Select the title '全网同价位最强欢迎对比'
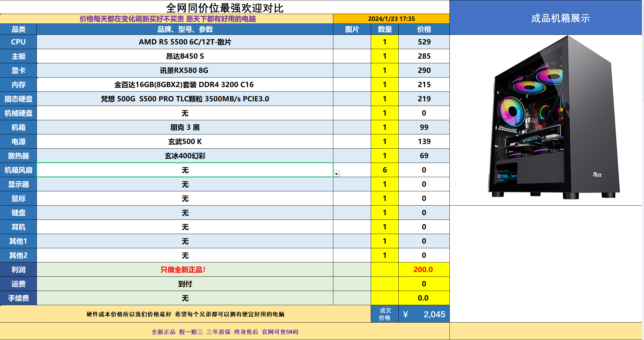 [224, 8]
